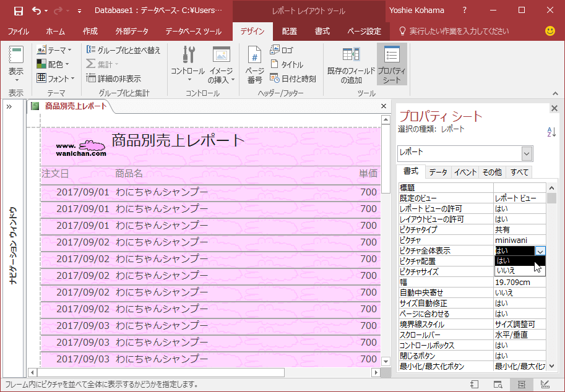Collapse the ribbon with the chevron
The image size is (565, 392).
[555, 93]
